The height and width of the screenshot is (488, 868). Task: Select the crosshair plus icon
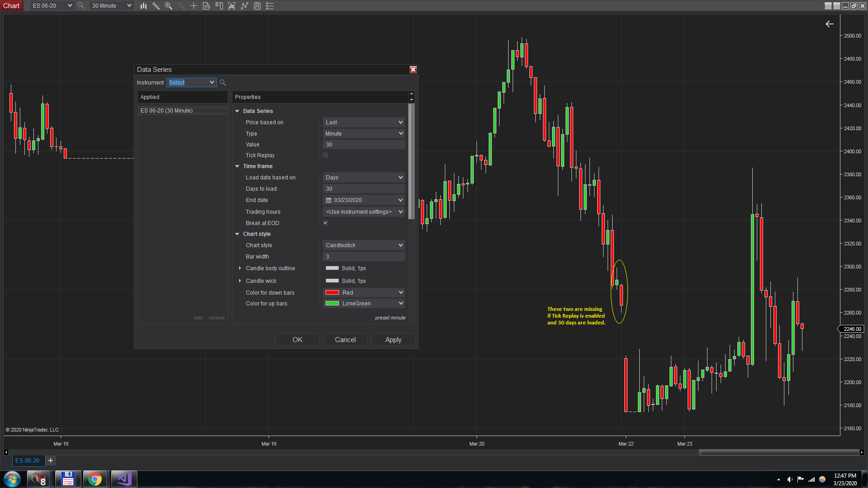(193, 6)
